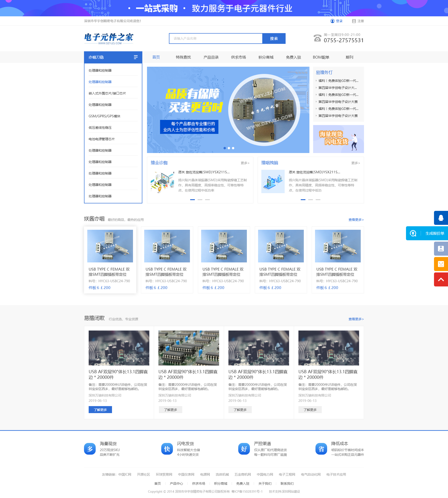
Task: Click 生成报价单 floating button
Action: 427,233
